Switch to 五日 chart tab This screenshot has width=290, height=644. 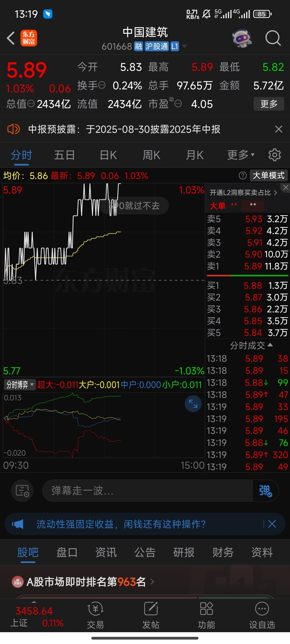64,155
